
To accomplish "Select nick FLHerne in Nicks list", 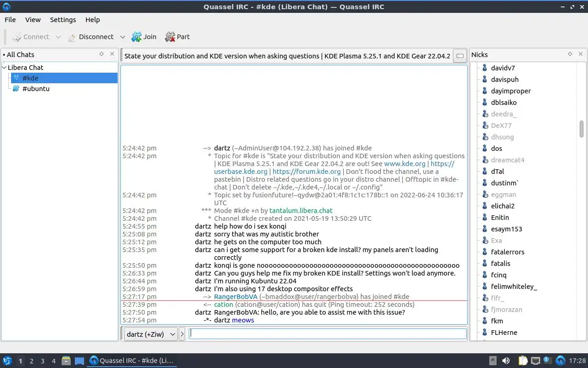I will (x=504, y=333).
